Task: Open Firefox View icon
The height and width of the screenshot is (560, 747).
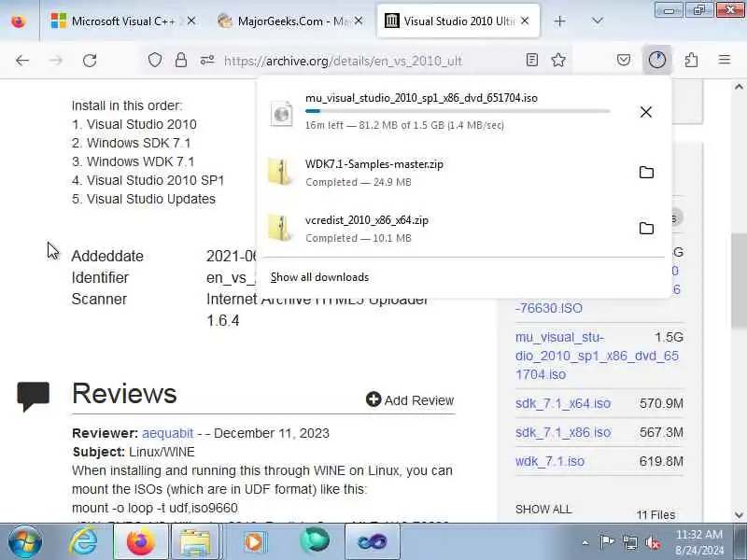Action: 18,21
